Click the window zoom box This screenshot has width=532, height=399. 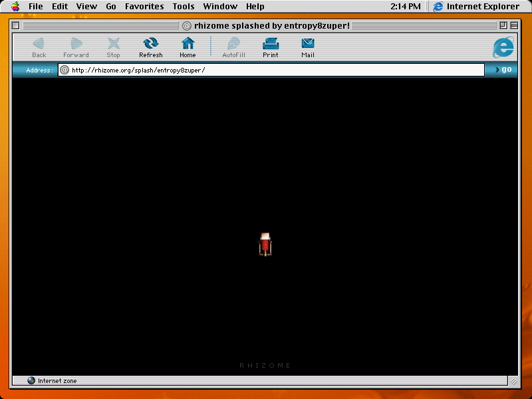point(503,25)
